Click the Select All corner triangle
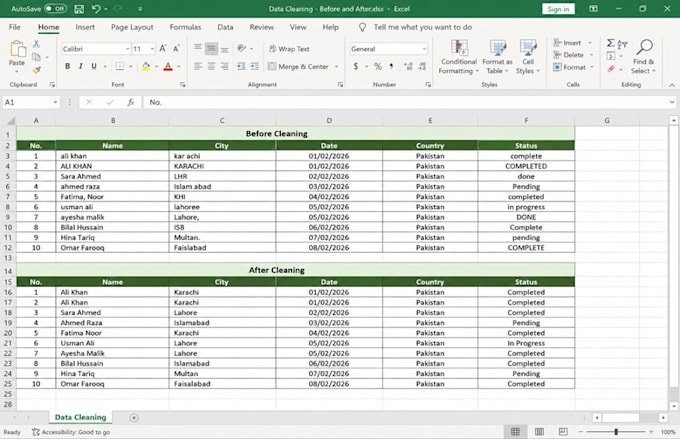Screen dimensions: 680x439 coord(10,121)
